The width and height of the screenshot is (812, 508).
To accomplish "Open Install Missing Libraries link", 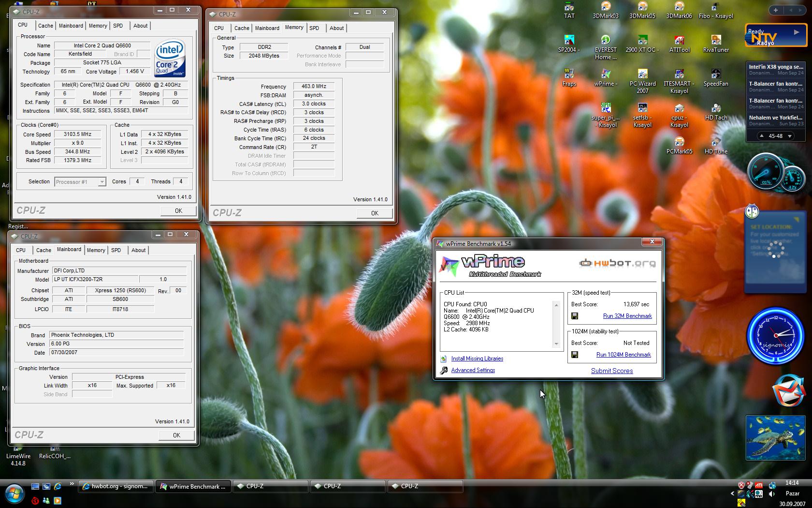I will pos(477,359).
